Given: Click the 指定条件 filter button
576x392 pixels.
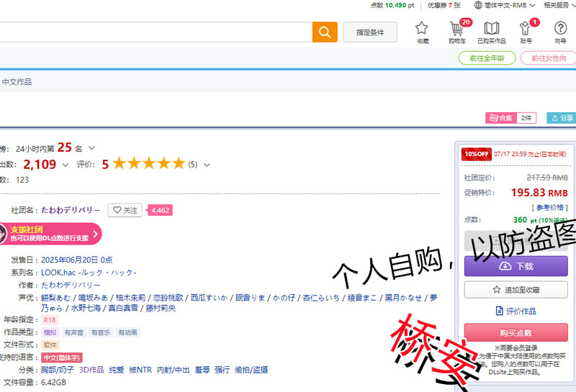Looking at the screenshot, I should point(370,32).
